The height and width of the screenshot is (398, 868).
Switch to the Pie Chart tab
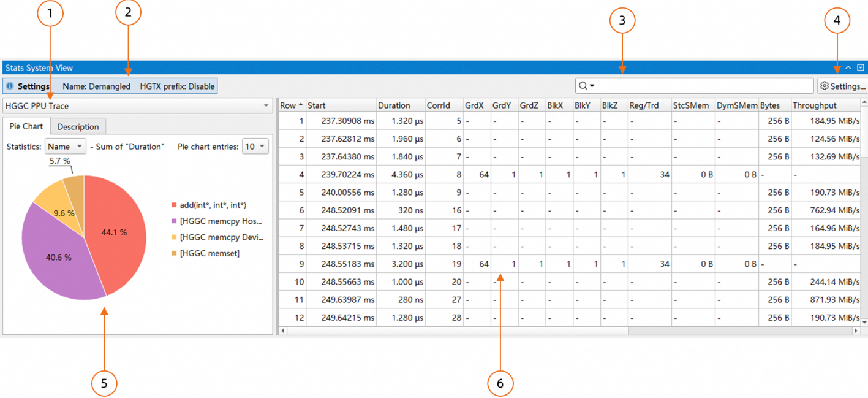pos(26,126)
